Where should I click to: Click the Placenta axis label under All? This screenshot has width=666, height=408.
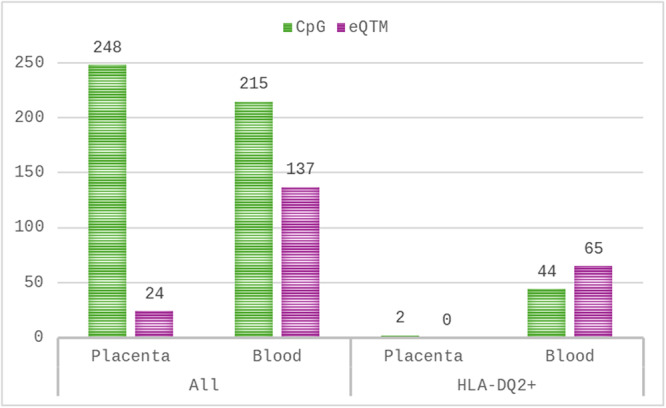pos(129,356)
